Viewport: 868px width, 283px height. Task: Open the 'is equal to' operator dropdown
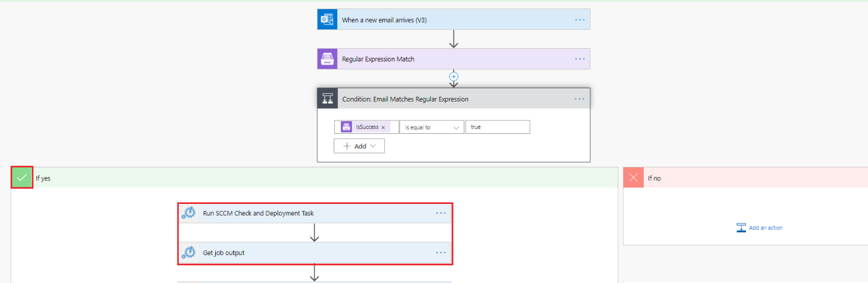tap(431, 127)
